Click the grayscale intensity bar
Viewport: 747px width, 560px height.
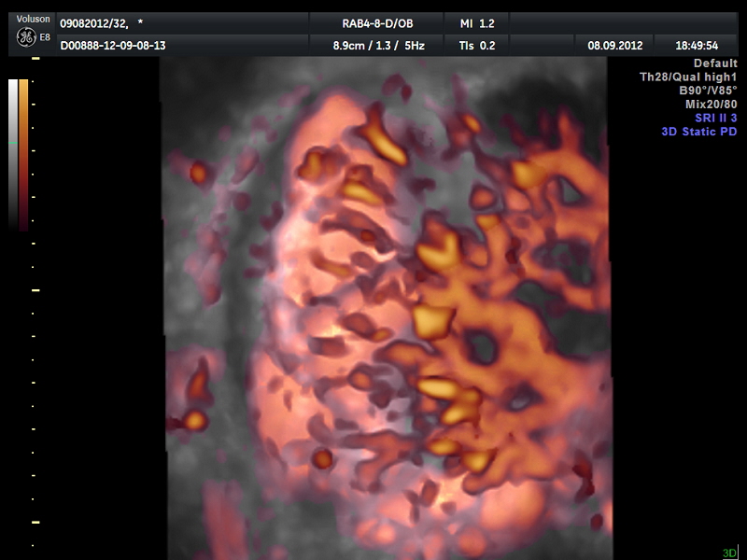click(13, 155)
